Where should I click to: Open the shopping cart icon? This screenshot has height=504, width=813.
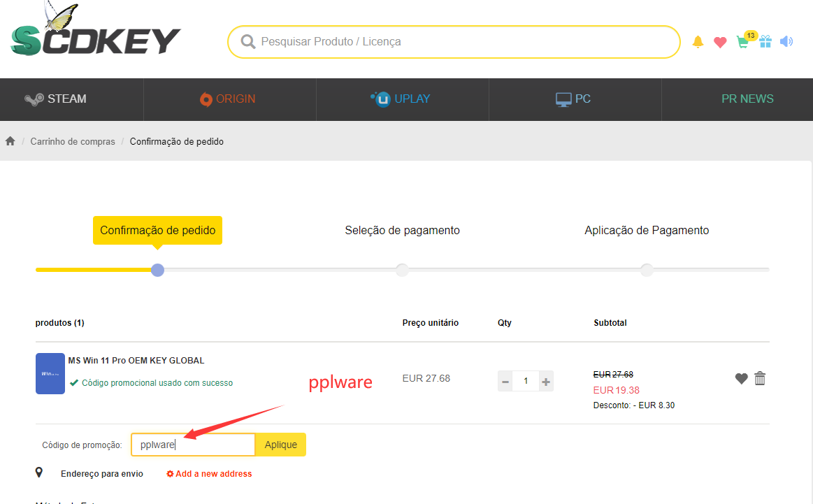click(742, 42)
